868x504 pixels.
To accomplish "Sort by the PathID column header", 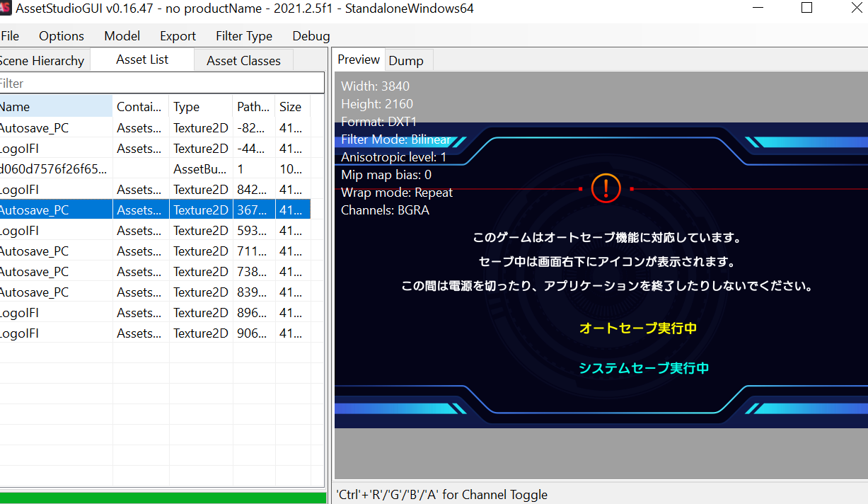I will (x=254, y=107).
